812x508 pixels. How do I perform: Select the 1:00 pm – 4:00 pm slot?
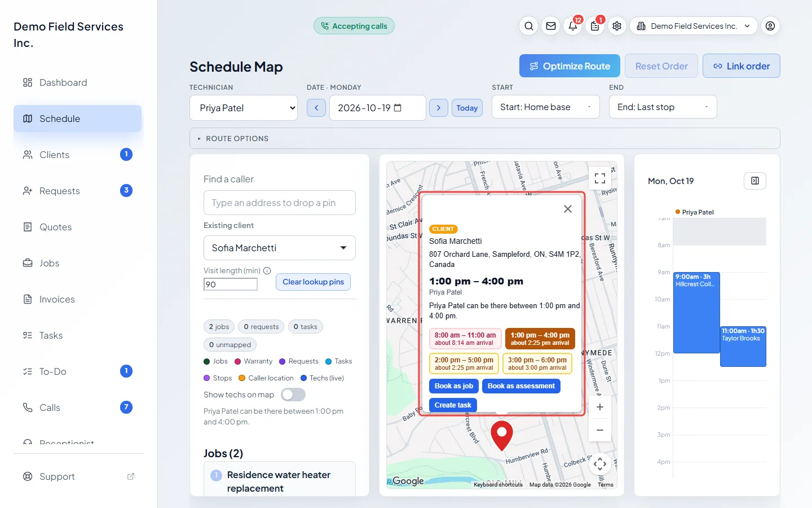540,339
